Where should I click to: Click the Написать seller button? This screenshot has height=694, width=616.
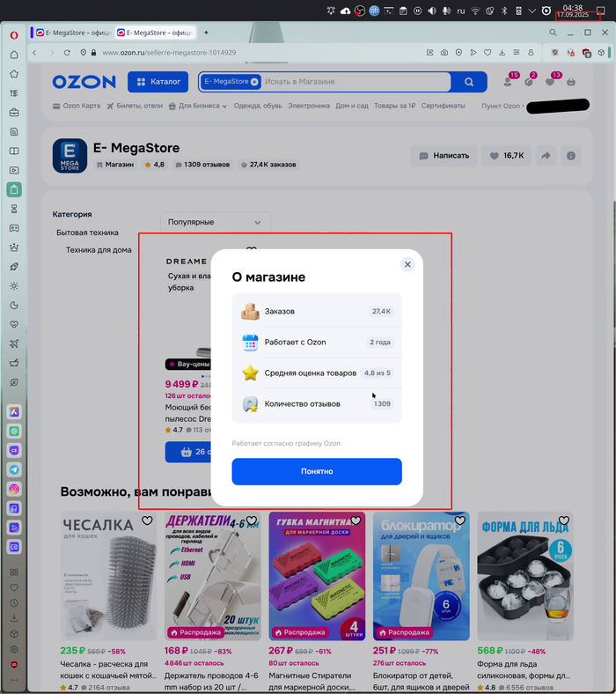[444, 156]
